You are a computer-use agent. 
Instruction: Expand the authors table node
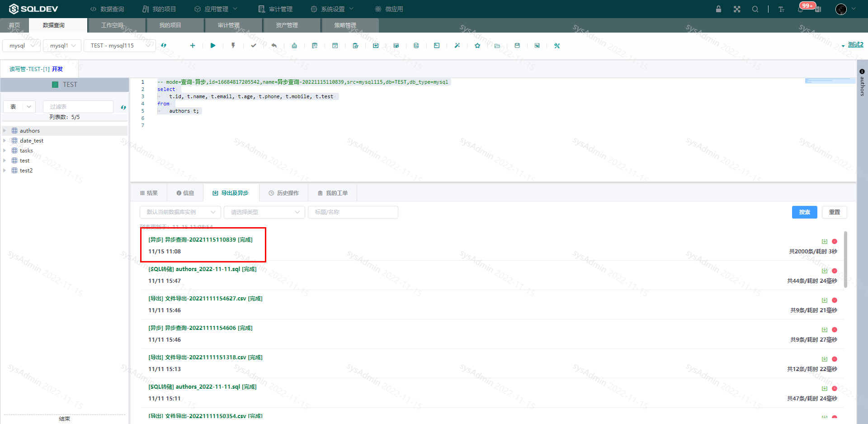coord(5,131)
